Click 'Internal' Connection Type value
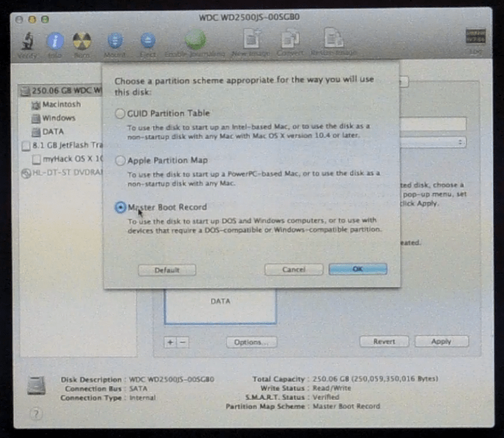Screen dimensions: 504x438 click(143, 398)
